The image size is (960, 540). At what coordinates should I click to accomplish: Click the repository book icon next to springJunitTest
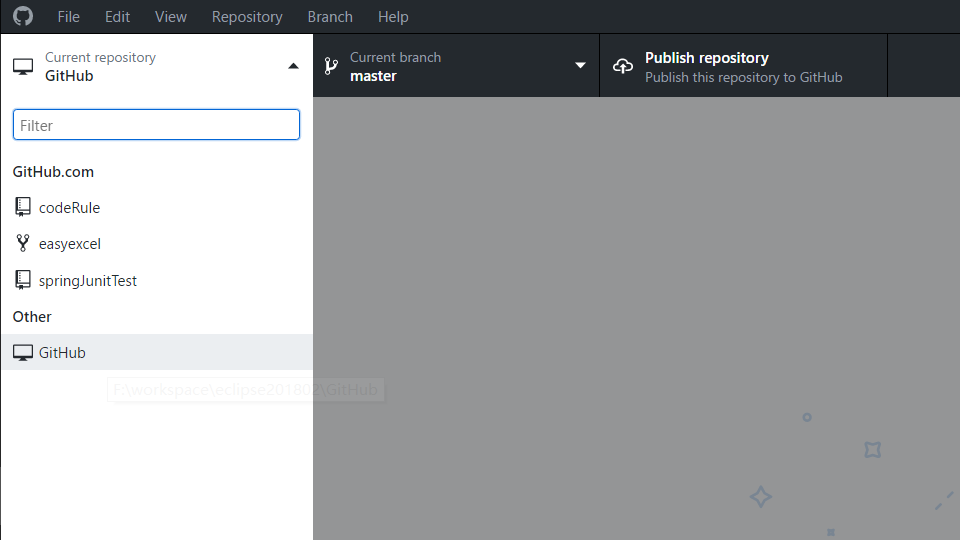click(23, 280)
